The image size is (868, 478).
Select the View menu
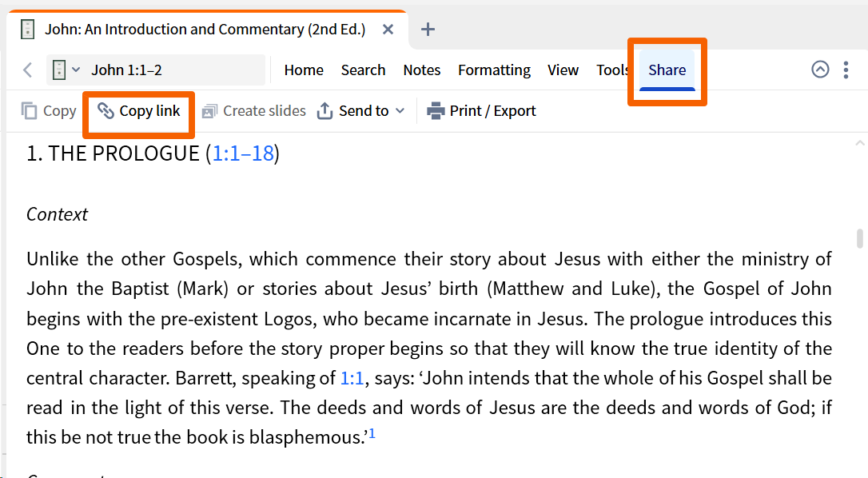pos(563,70)
